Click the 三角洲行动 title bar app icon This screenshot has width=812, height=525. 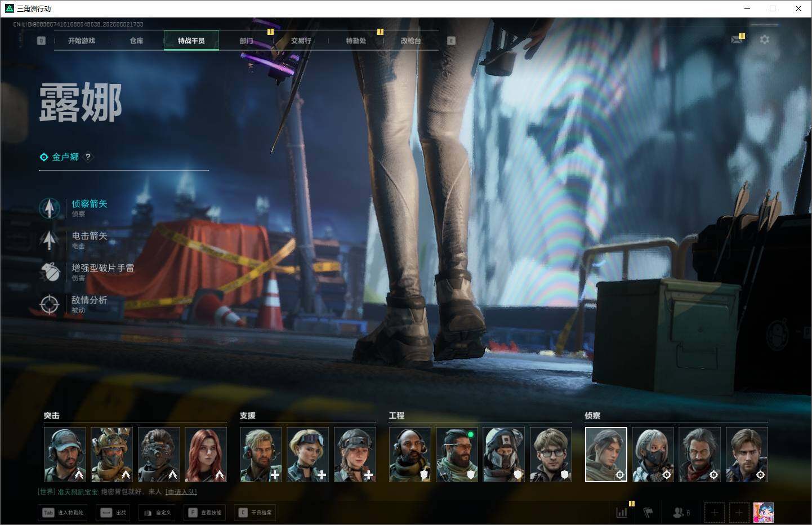9,8
